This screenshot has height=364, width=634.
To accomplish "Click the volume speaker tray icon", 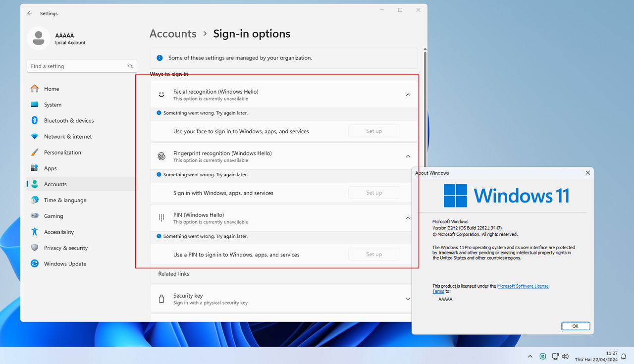I will coord(565,356).
